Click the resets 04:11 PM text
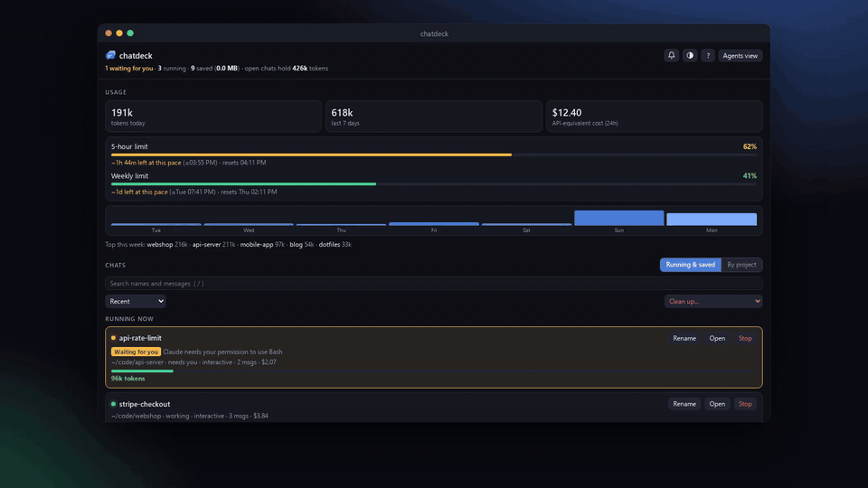This screenshot has width=868, height=488. [x=243, y=163]
